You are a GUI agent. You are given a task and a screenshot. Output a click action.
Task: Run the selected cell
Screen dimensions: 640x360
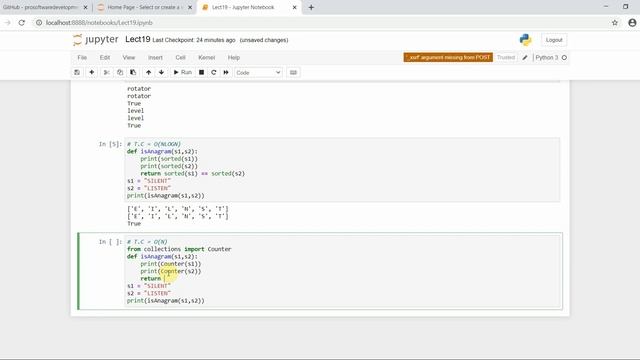point(182,72)
